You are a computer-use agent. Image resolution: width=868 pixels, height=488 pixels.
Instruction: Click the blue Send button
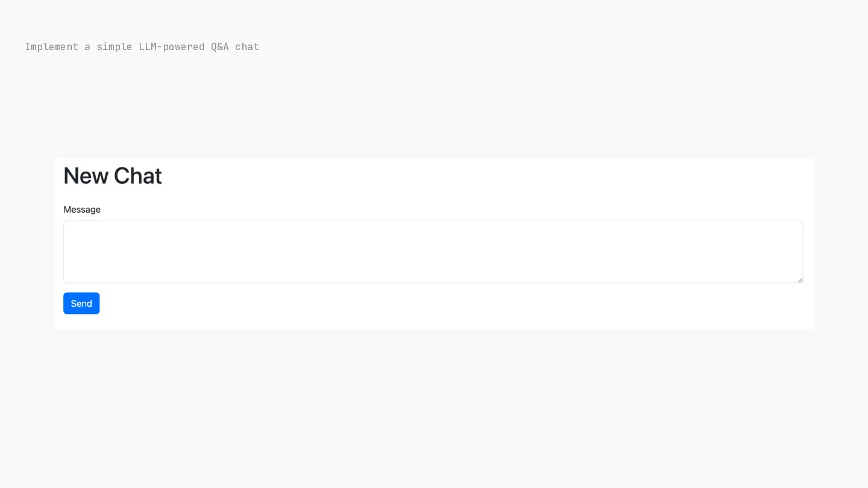[x=81, y=303]
